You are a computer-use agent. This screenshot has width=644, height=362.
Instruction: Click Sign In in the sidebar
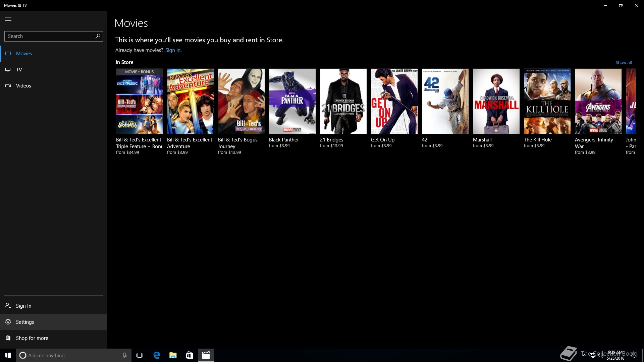point(54,306)
